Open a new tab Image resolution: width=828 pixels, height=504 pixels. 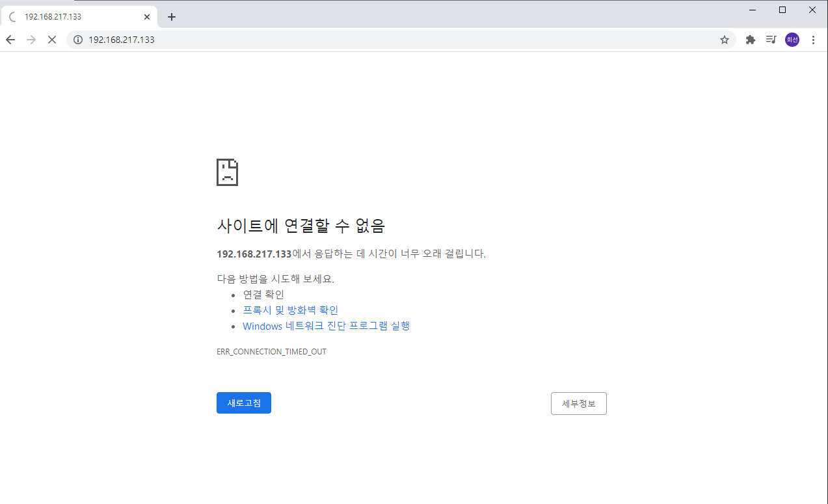172,17
